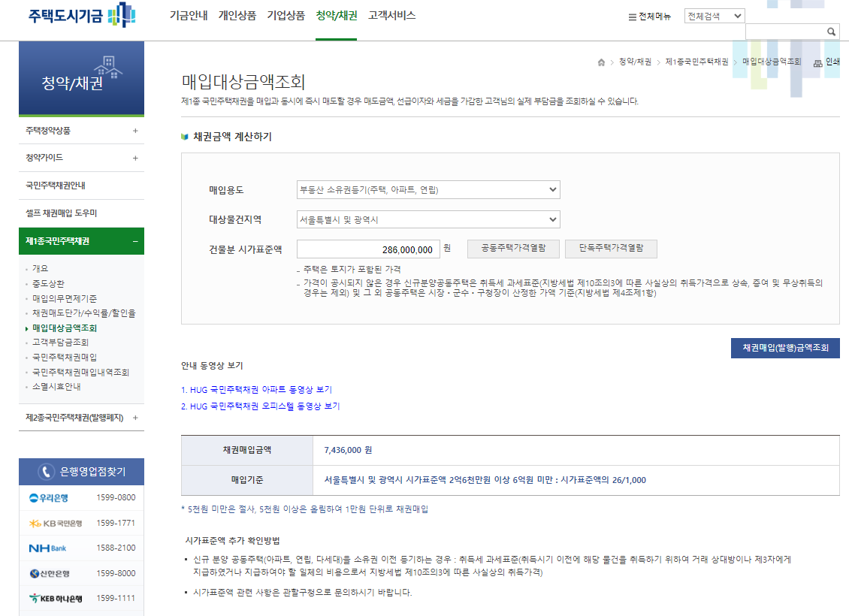Click the 채권매입(발행)금액조회 button
Screen dimensions: 849x616
pos(784,348)
